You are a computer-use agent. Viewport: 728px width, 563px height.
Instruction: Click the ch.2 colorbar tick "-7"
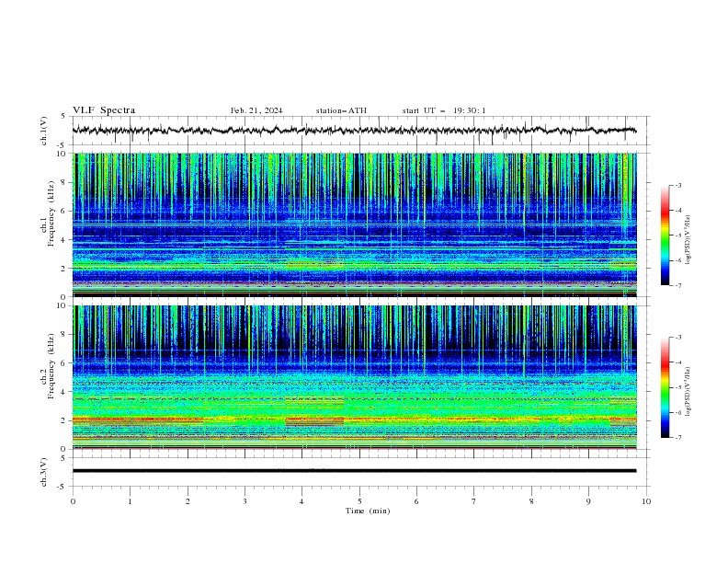[x=678, y=437]
